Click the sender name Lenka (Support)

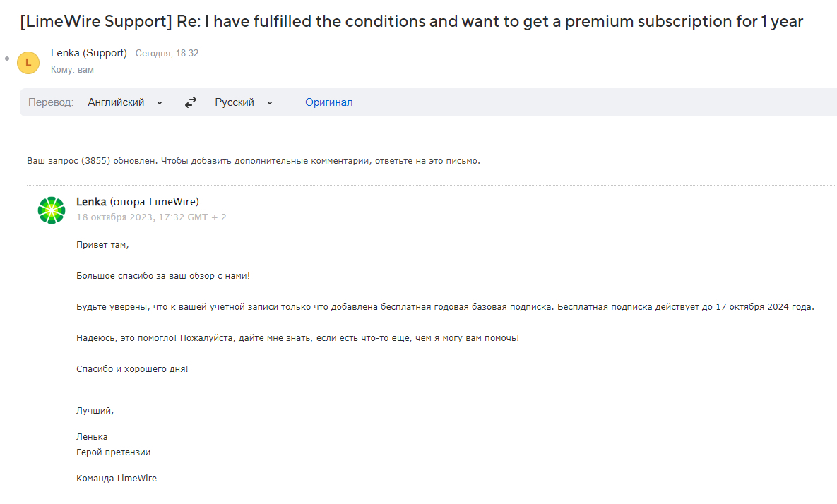coord(89,53)
